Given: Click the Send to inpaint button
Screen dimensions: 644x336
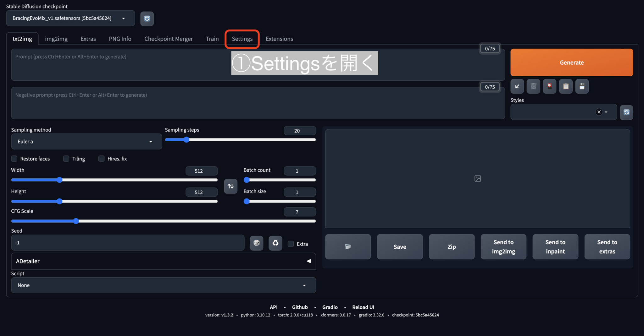Looking at the screenshot, I should (x=555, y=247).
